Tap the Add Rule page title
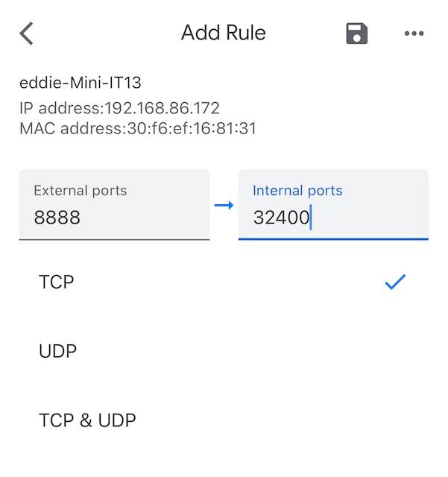 coord(224,34)
